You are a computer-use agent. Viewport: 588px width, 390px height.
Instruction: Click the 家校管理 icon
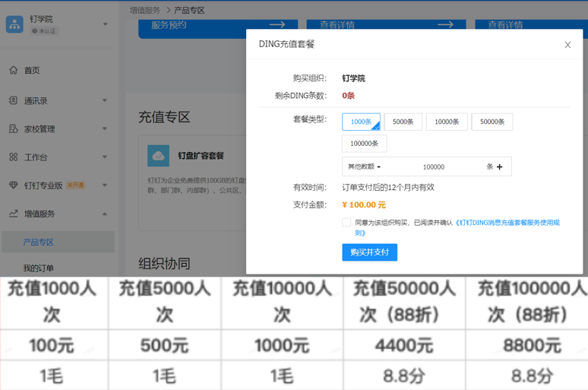point(13,128)
